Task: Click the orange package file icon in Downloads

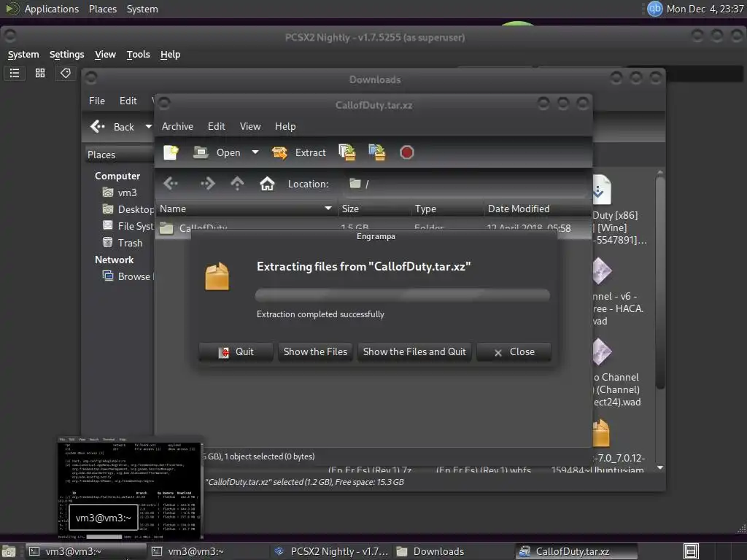Action: tap(601, 432)
